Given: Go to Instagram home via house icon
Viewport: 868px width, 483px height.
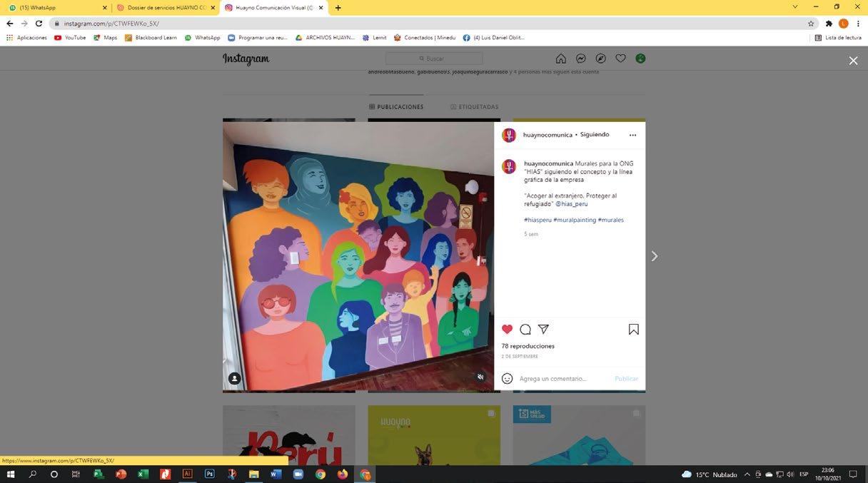Looking at the screenshot, I should [x=561, y=59].
